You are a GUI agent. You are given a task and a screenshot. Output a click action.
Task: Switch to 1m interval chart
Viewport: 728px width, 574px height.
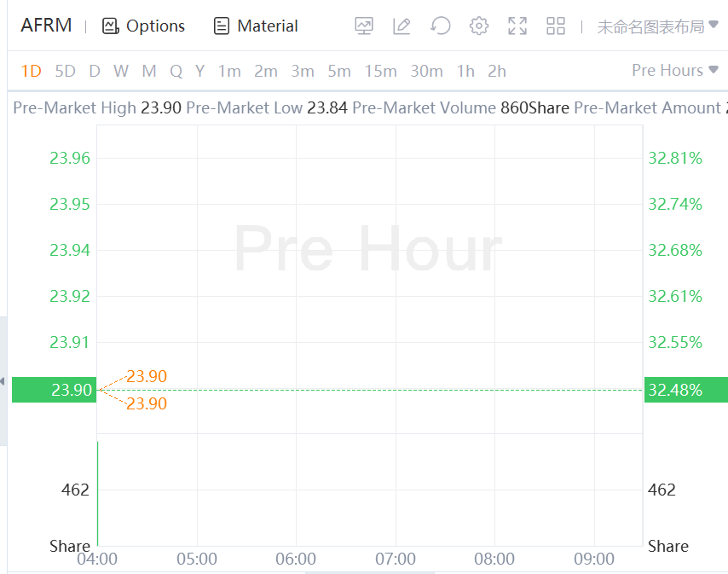pyautogui.click(x=229, y=71)
